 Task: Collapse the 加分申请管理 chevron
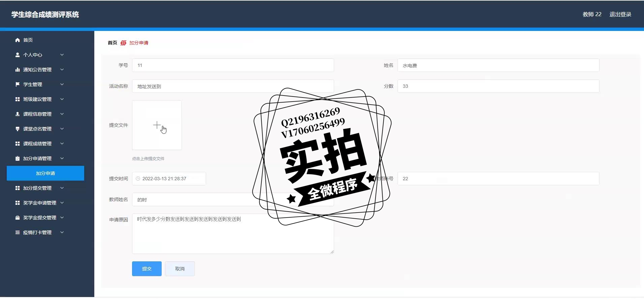tap(62, 158)
